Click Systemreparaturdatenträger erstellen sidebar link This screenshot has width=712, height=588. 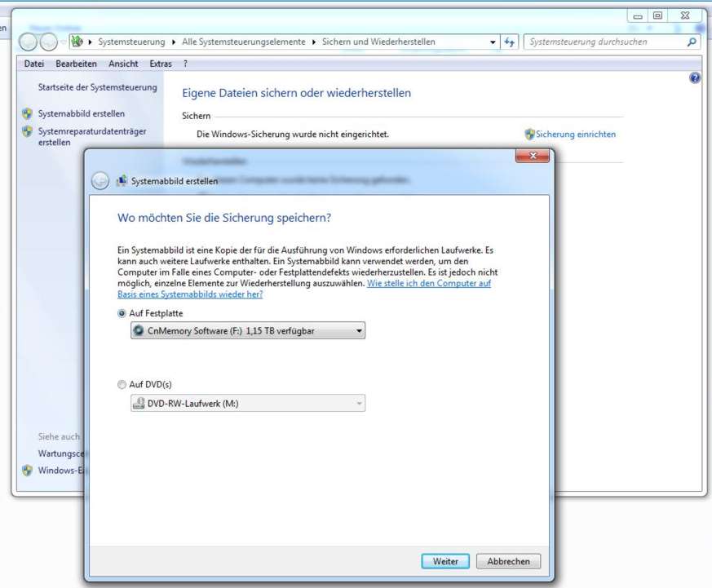pos(92,137)
